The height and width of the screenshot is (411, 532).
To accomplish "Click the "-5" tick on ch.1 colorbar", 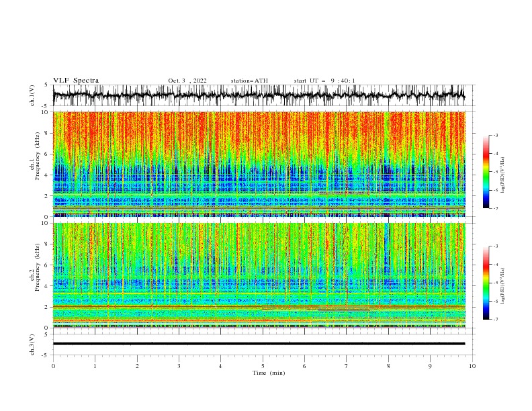I will coord(495,172).
